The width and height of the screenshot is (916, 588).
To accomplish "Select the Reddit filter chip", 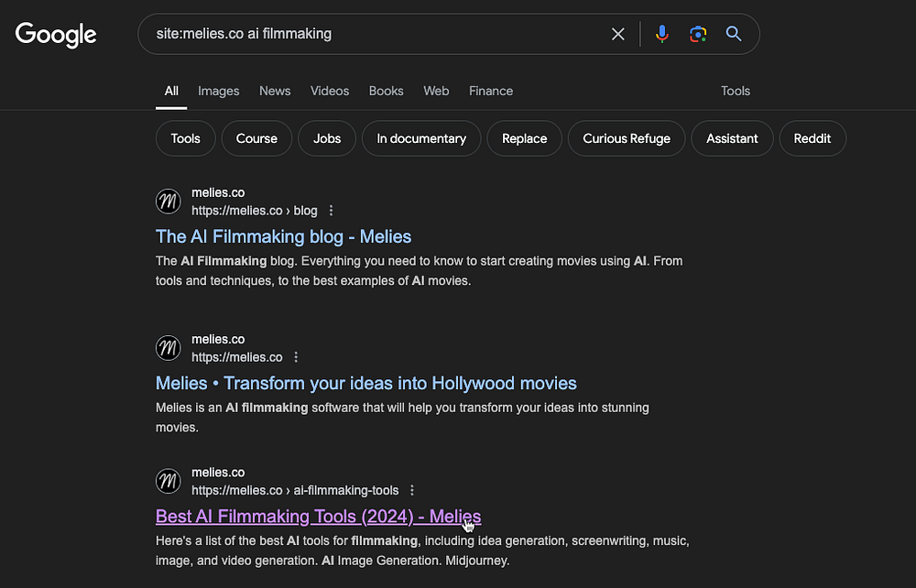I will pos(812,138).
